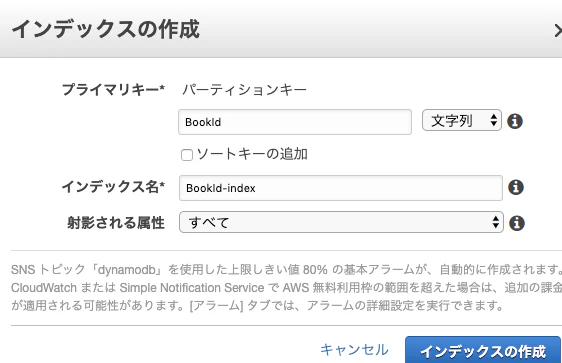This screenshot has width=562, height=363.
Task: Enable the ソートキーの追加 checkbox
Action: pyautogui.click(x=187, y=155)
